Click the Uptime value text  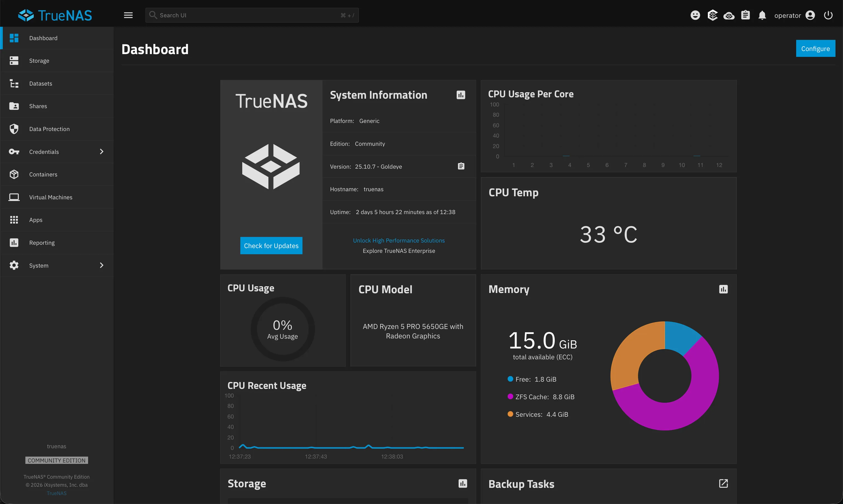coord(406,212)
